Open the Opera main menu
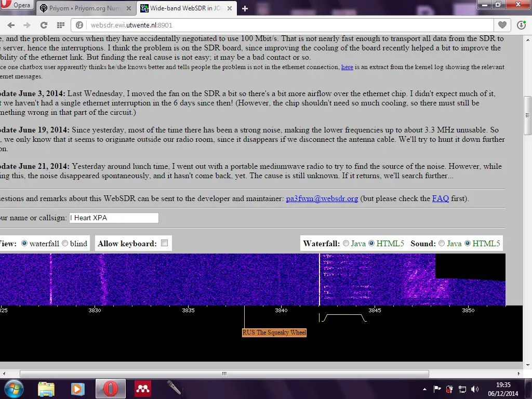The image size is (532, 399). tap(17, 6)
